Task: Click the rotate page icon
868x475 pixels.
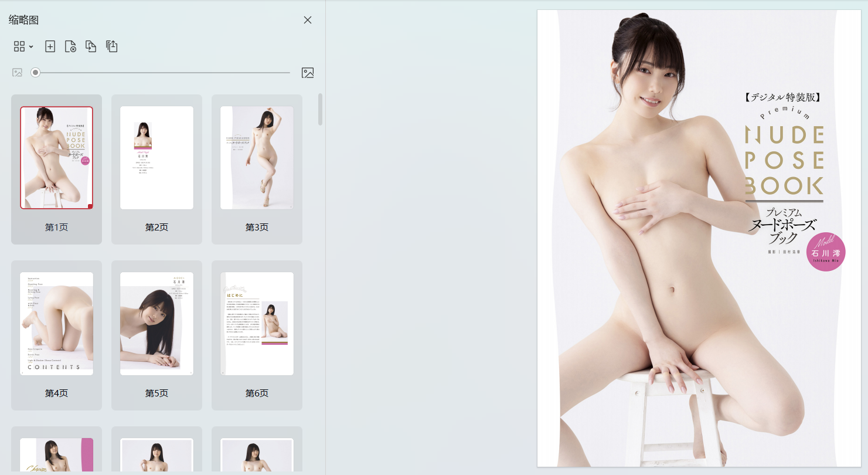Action: [x=112, y=46]
